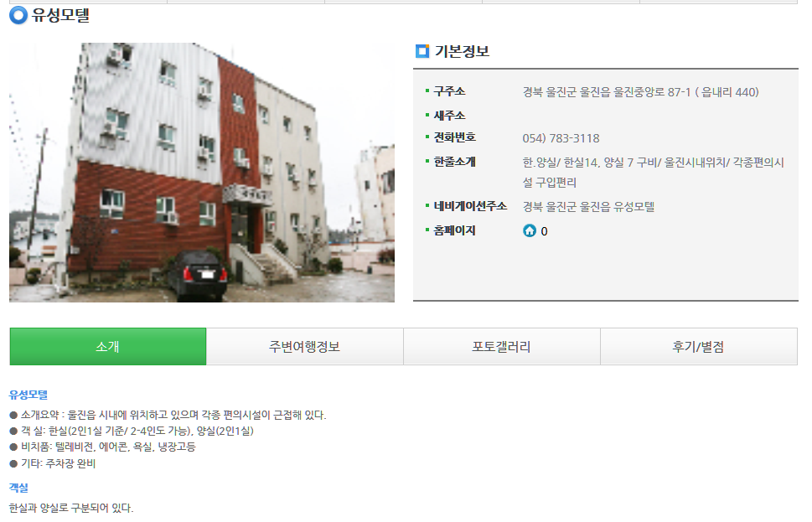Viewport: 812px width, 522px height.
Task: Click the blue 객실 section heading
Action: coord(18,488)
